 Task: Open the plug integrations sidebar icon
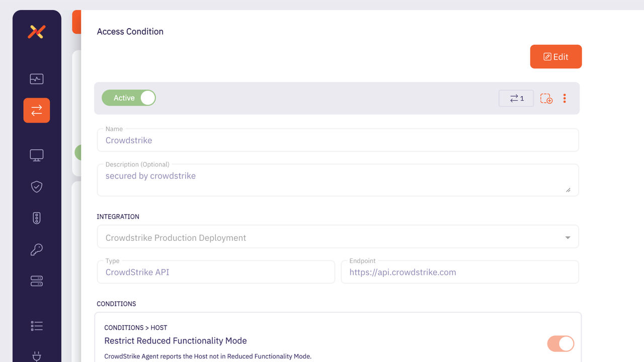pos(37,356)
